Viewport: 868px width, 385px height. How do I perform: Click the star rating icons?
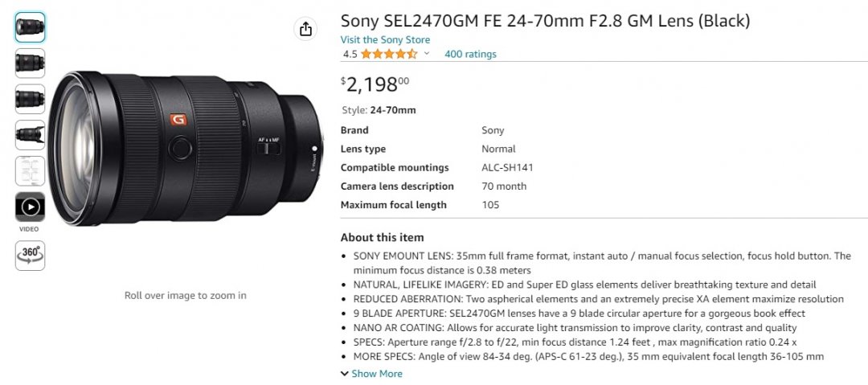[x=389, y=54]
